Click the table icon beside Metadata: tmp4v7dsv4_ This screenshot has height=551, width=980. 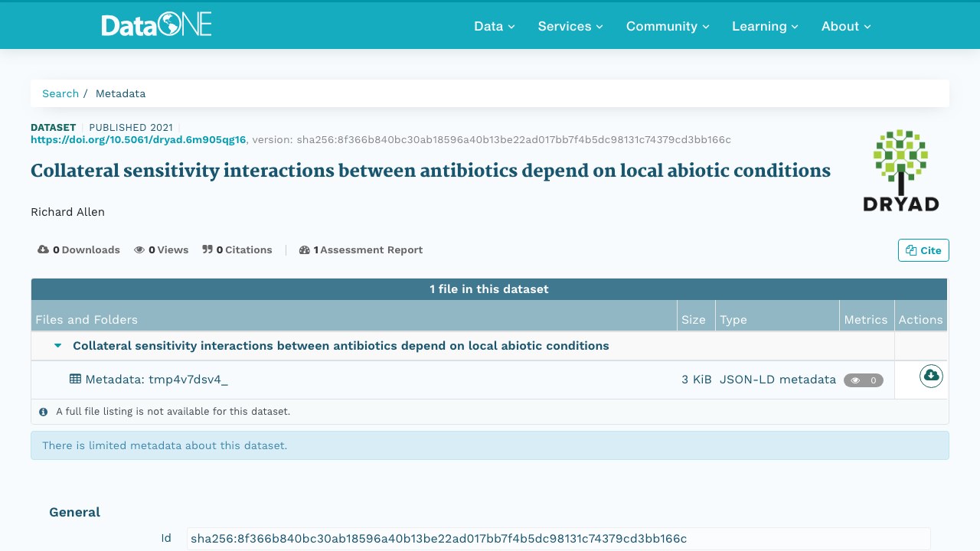click(75, 379)
